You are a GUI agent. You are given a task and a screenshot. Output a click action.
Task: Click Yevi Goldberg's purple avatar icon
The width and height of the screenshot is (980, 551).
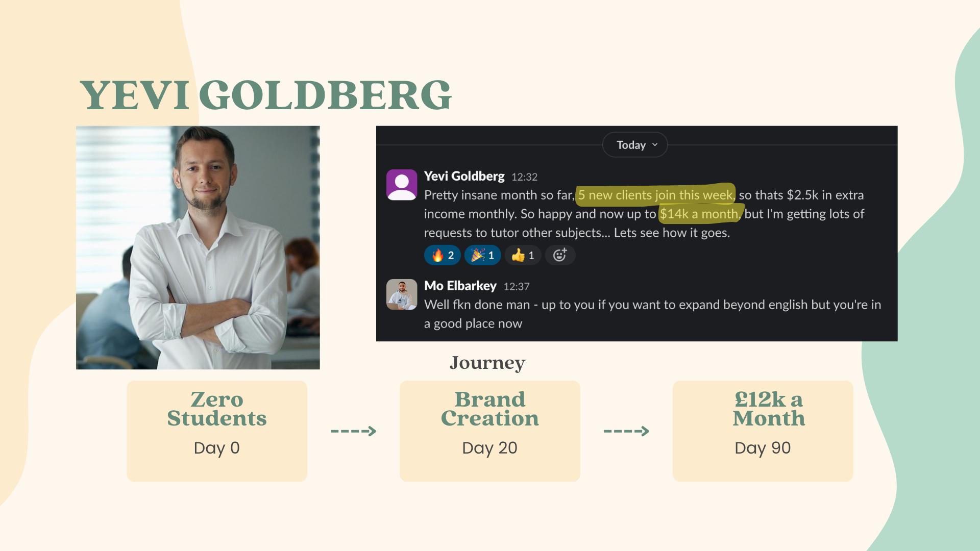point(402,185)
